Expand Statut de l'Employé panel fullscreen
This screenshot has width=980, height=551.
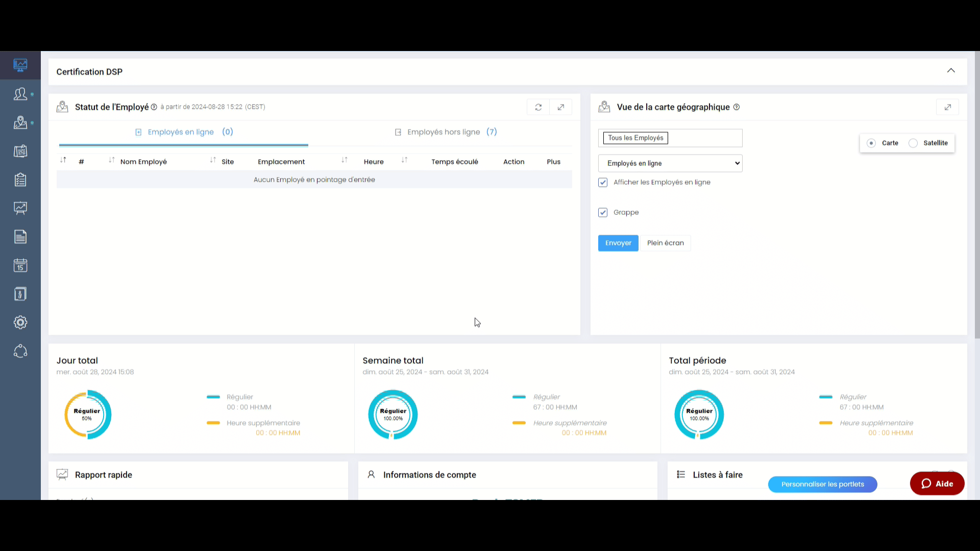click(x=560, y=107)
